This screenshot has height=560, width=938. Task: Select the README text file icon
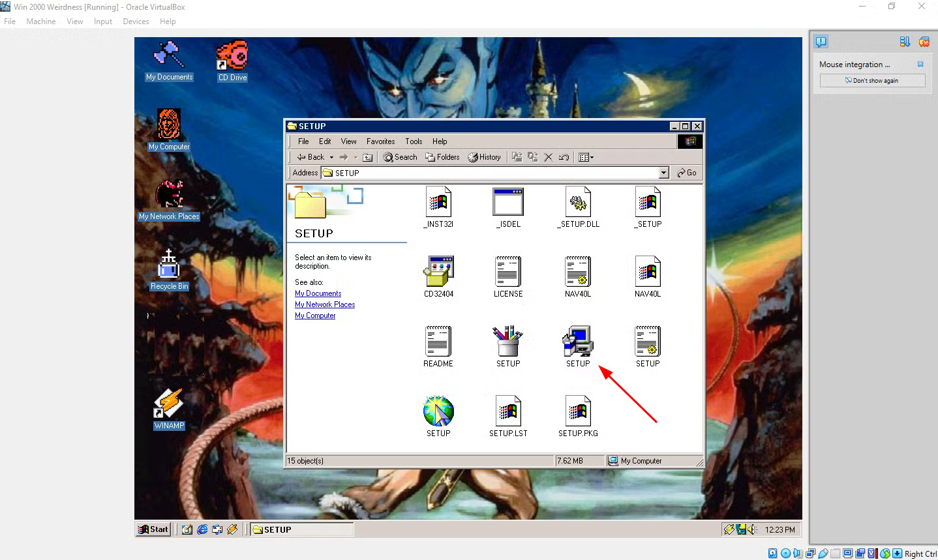(438, 341)
